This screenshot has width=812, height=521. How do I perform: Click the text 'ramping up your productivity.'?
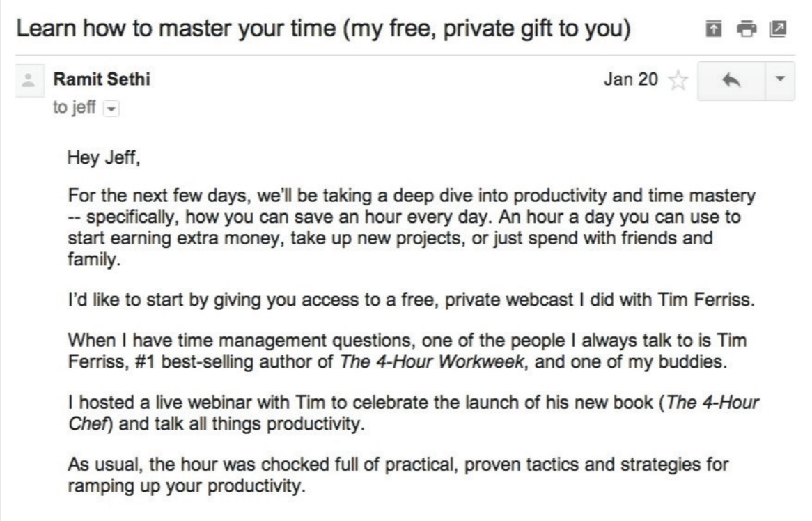(187, 485)
